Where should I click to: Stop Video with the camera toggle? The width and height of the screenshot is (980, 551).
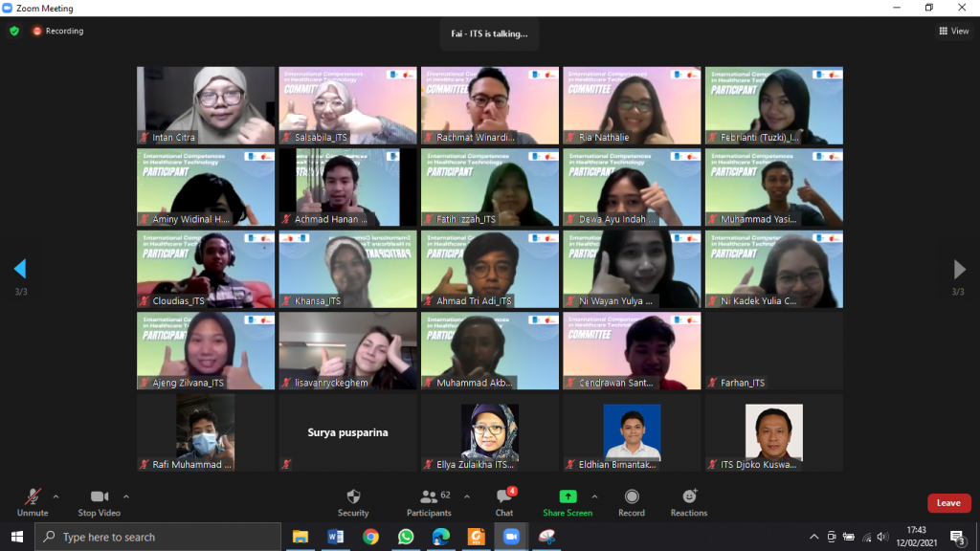coord(100,501)
